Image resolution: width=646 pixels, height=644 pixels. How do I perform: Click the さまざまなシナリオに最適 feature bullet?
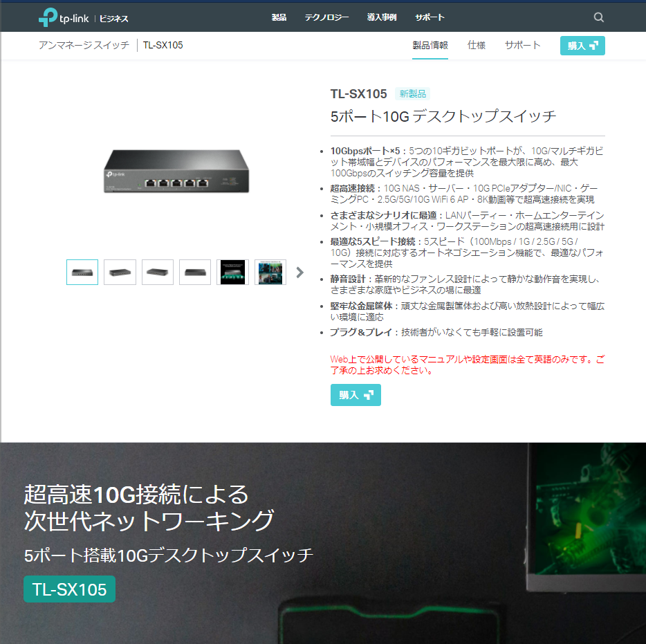point(467,221)
